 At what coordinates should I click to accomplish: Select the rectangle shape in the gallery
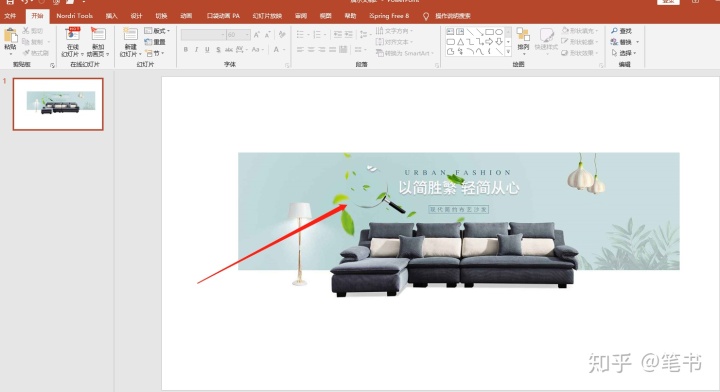coord(489,32)
